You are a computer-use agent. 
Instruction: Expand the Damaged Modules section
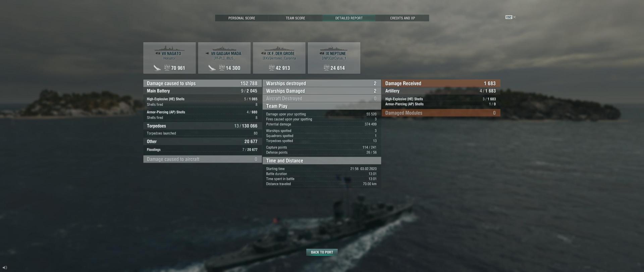(441, 113)
